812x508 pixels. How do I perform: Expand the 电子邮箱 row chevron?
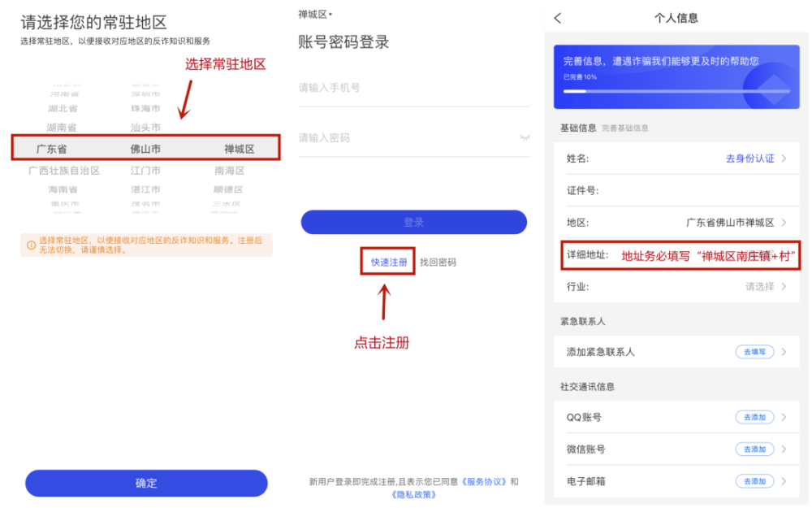(784, 481)
